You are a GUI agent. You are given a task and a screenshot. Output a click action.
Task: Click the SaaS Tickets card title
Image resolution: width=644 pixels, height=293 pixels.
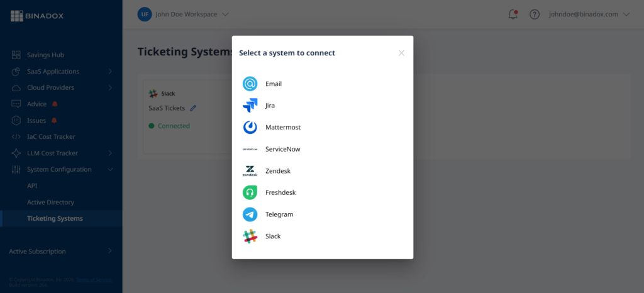167,108
